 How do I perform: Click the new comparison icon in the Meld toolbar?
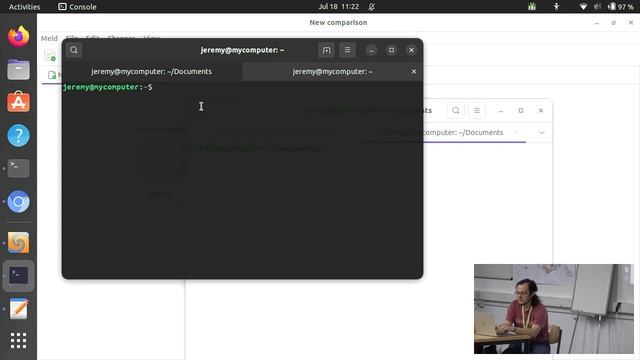(50, 56)
